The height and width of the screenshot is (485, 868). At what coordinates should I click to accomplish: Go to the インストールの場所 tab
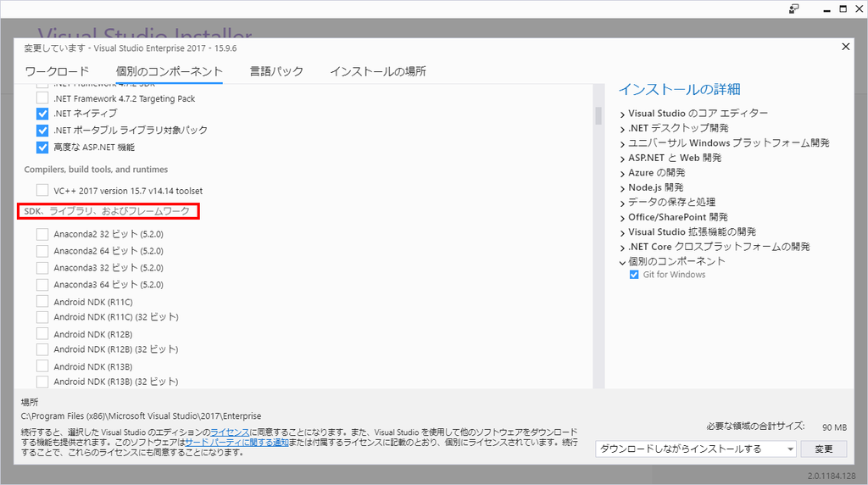tap(378, 71)
